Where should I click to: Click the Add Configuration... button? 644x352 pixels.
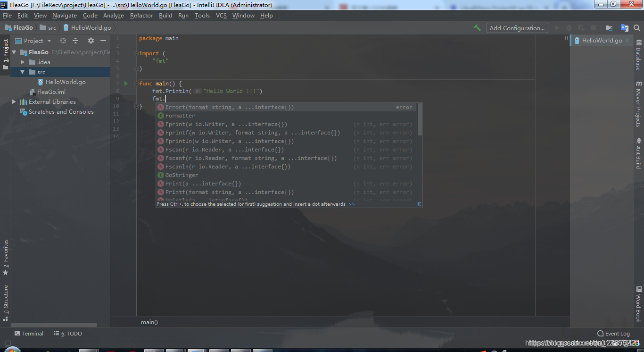(517, 28)
